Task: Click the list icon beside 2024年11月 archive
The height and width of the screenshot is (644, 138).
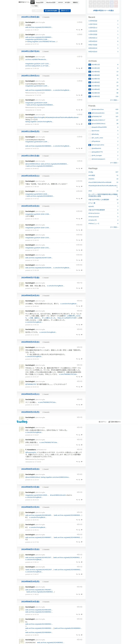Action: click(90, 65)
